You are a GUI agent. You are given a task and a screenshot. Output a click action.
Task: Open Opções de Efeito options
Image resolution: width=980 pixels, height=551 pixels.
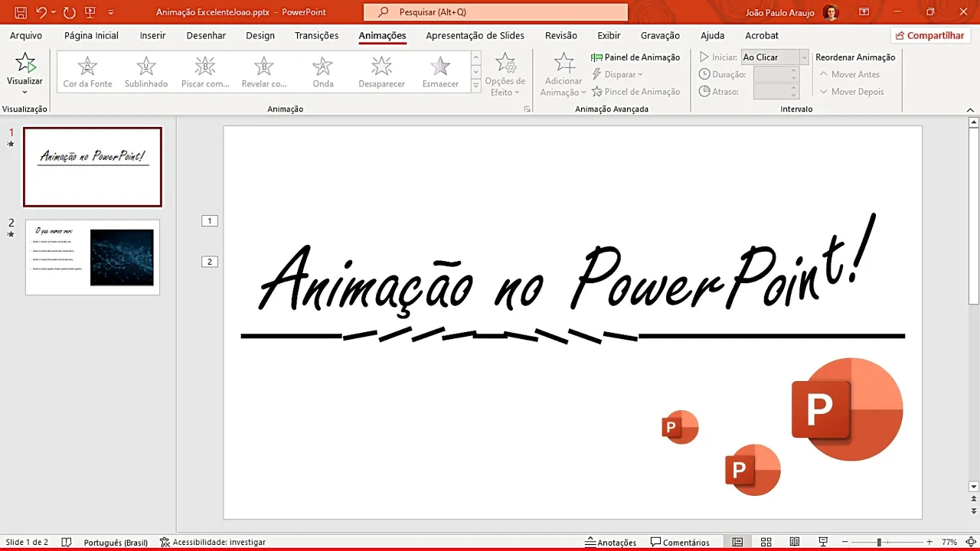click(505, 75)
